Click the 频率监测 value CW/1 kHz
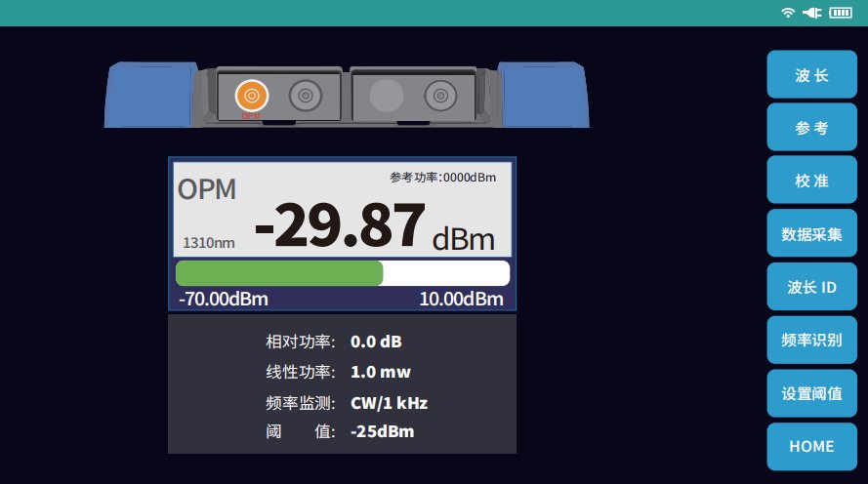The height and width of the screenshot is (484, 868). (390, 403)
